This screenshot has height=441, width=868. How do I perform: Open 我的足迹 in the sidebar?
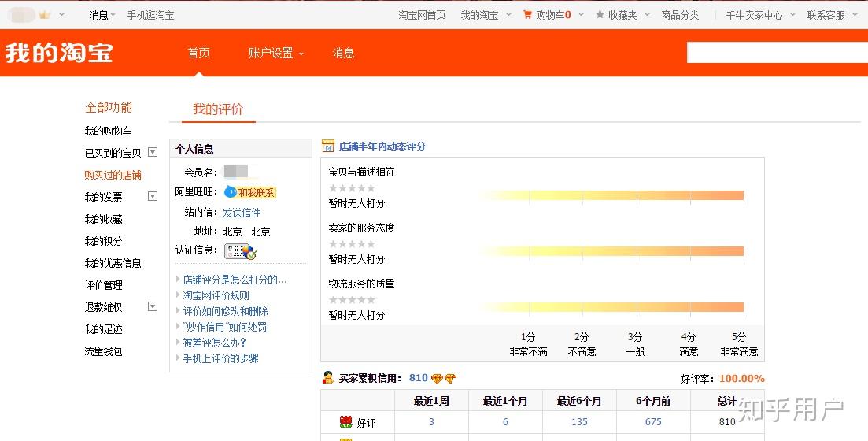(x=104, y=329)
